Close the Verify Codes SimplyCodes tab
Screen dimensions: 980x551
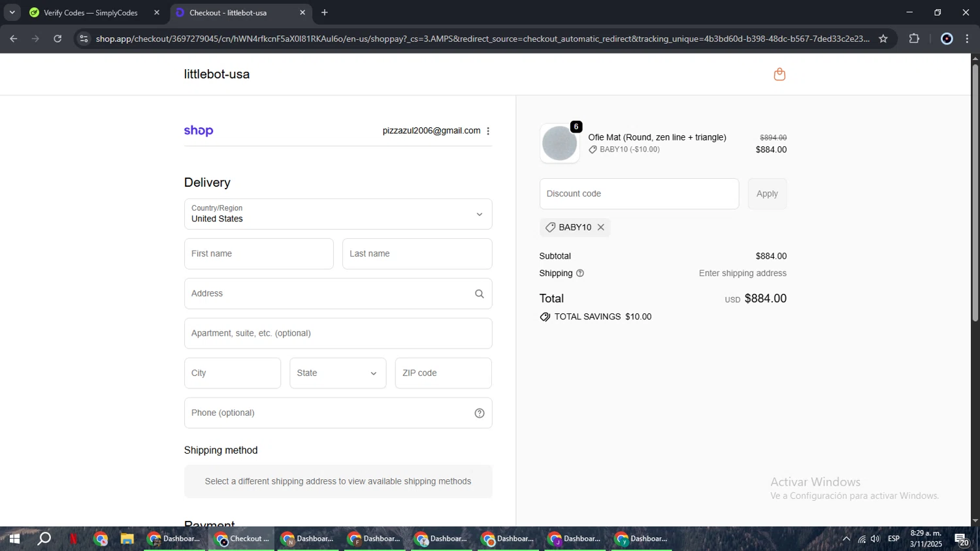(x=157, y=12)
